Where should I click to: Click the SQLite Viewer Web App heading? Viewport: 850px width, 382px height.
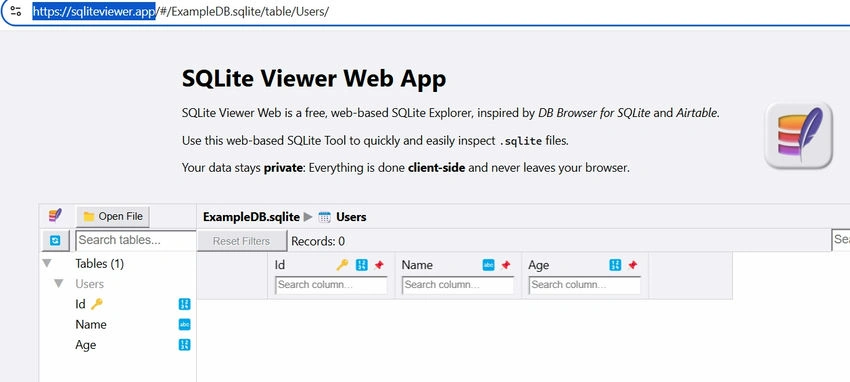coord(314,79)
